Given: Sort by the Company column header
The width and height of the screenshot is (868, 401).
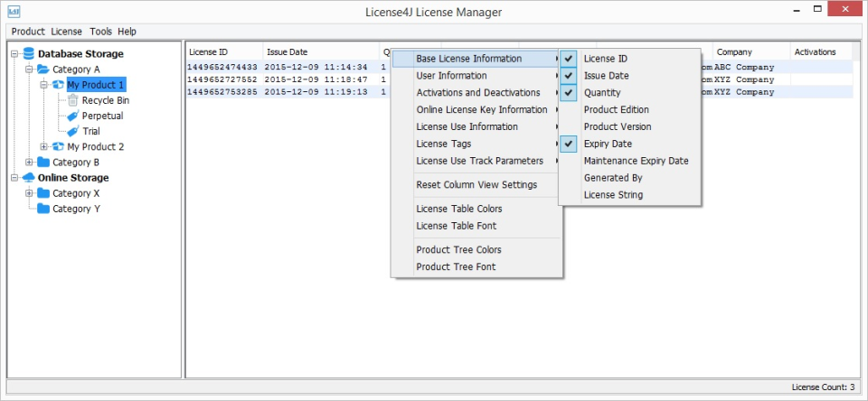Looking at the screenshot, I should (x=734, y=52).
